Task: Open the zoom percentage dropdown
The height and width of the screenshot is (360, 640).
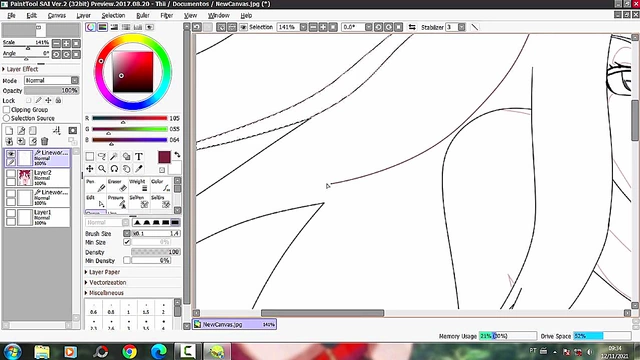Action: click(x=303, y=27)
